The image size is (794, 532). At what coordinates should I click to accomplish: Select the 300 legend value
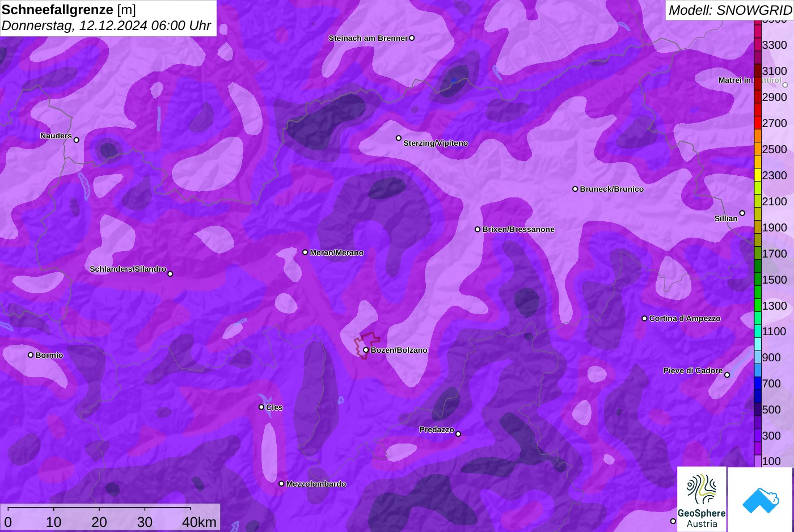pyautogui.click(x=771, y=436)
